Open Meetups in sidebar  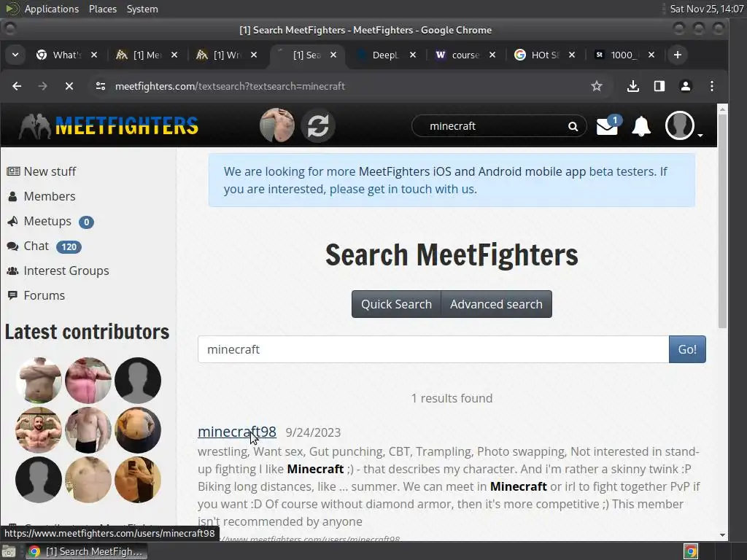[47, 222]
